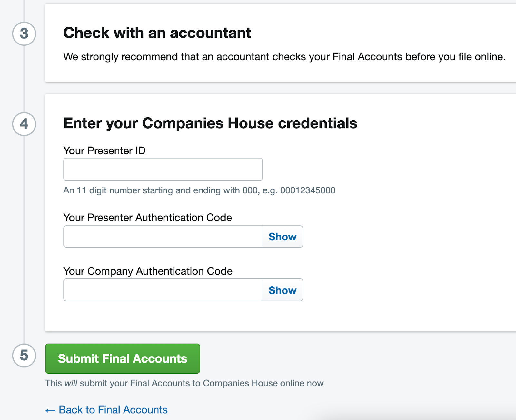Click the accountant recommendation paragraph
This screenshot has width=516, height=420.
point(284,57)
